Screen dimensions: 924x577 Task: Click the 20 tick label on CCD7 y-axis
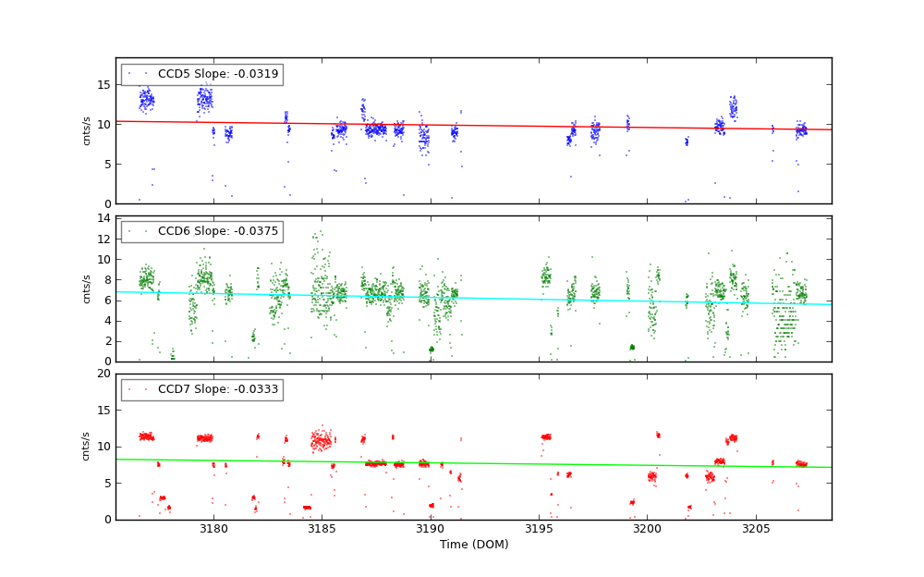pos(103,374)
